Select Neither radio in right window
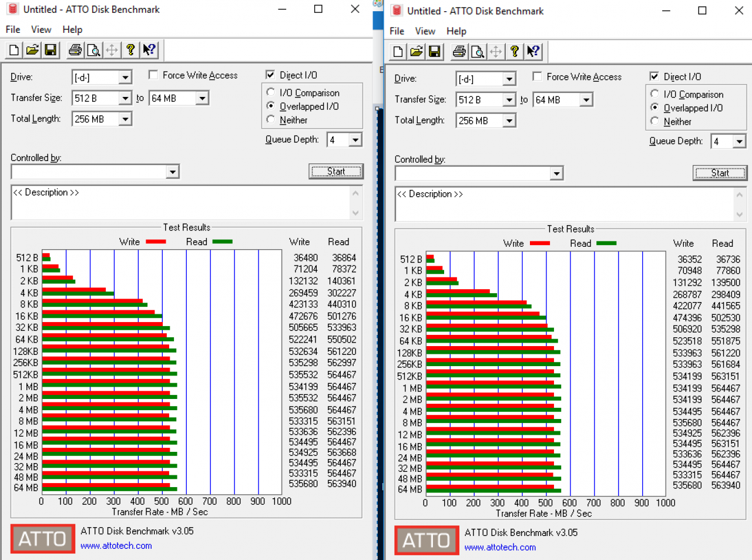Viewport: 752px width, 560px height. tap(654, 121)
